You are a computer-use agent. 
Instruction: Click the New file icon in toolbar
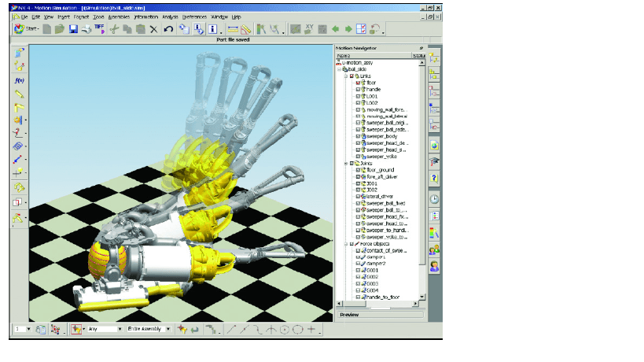coord(47,29)
